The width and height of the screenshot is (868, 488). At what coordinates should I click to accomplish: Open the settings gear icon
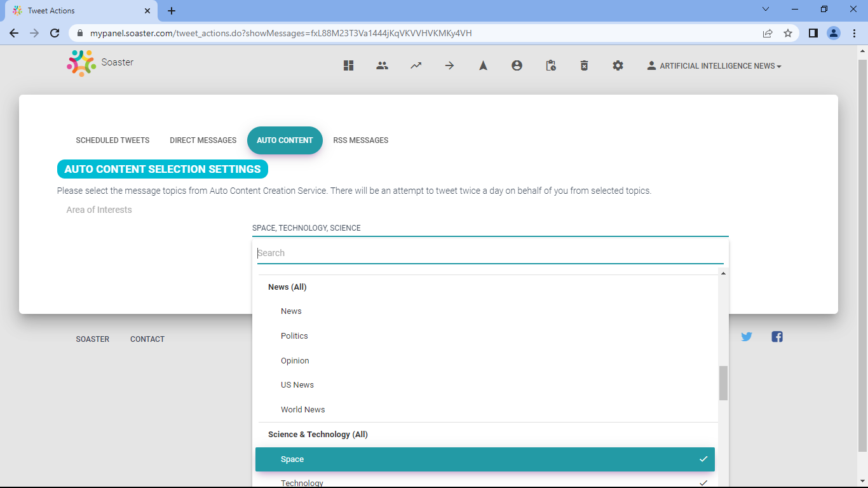point(618,65)
